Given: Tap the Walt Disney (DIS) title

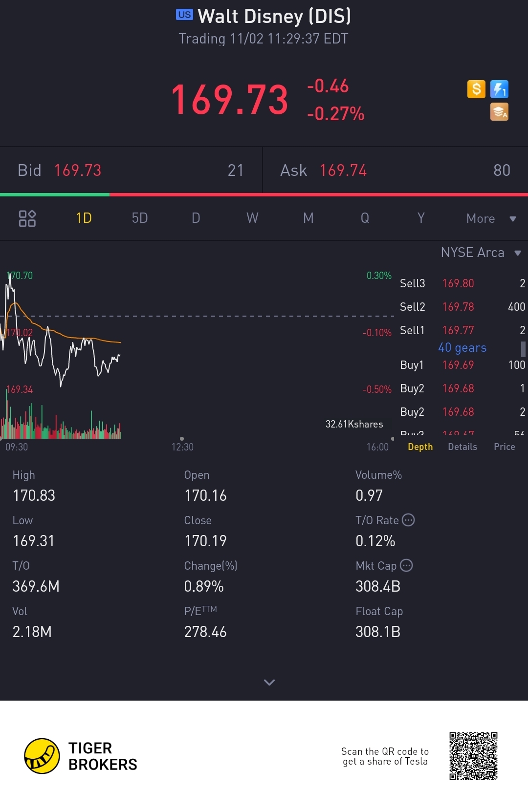Looking at the screenshot, I should (x=274, y=16).
